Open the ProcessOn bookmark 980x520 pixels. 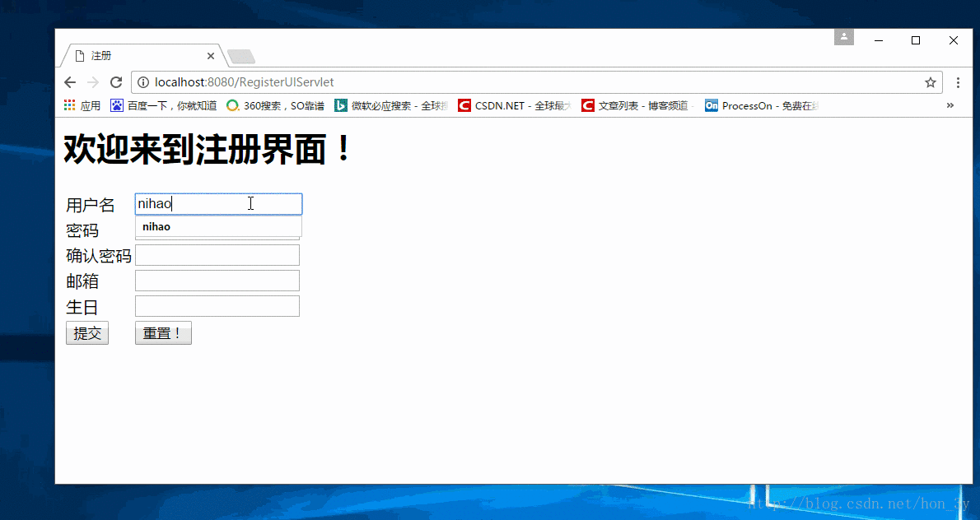click(762, 106)
